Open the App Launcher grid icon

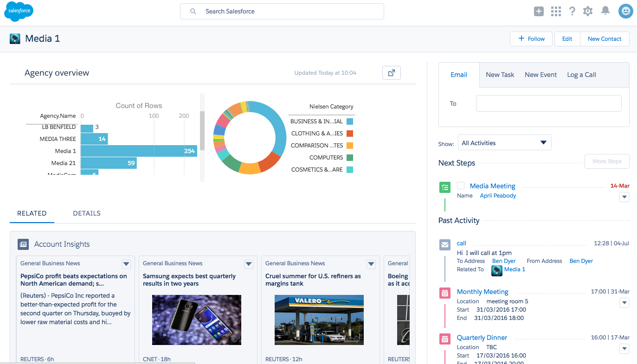point(556,12)
